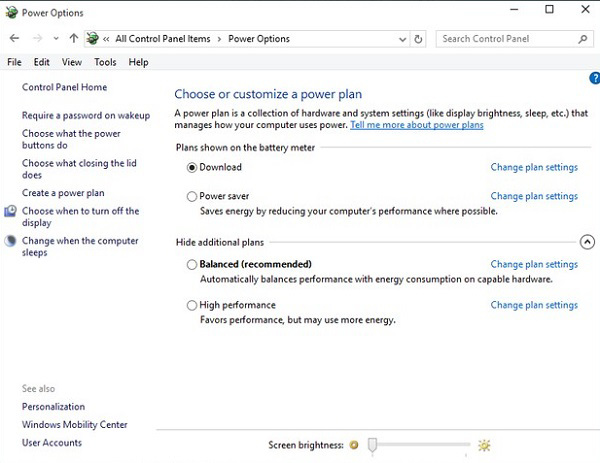Image resolution: width=600 pixels, height=463 pixels.
Task: Select the High performance plan
Action: [192, 306]
